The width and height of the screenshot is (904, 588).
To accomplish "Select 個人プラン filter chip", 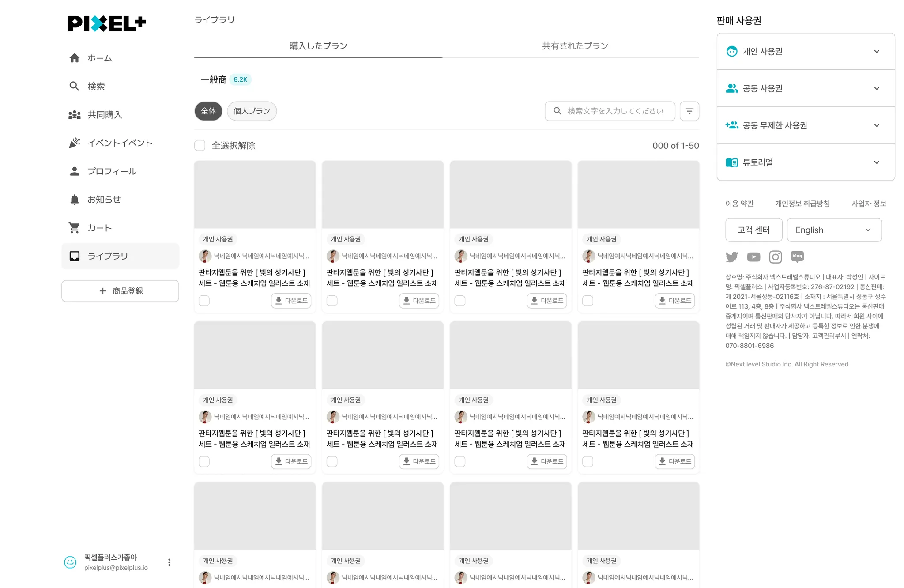I will coord(252,111).
